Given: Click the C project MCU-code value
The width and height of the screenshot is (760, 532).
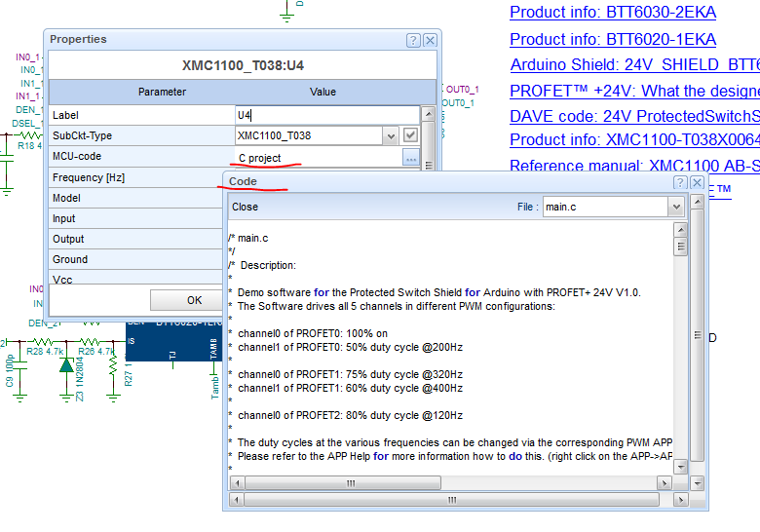Looking at the screenshot, I should 260,158.
